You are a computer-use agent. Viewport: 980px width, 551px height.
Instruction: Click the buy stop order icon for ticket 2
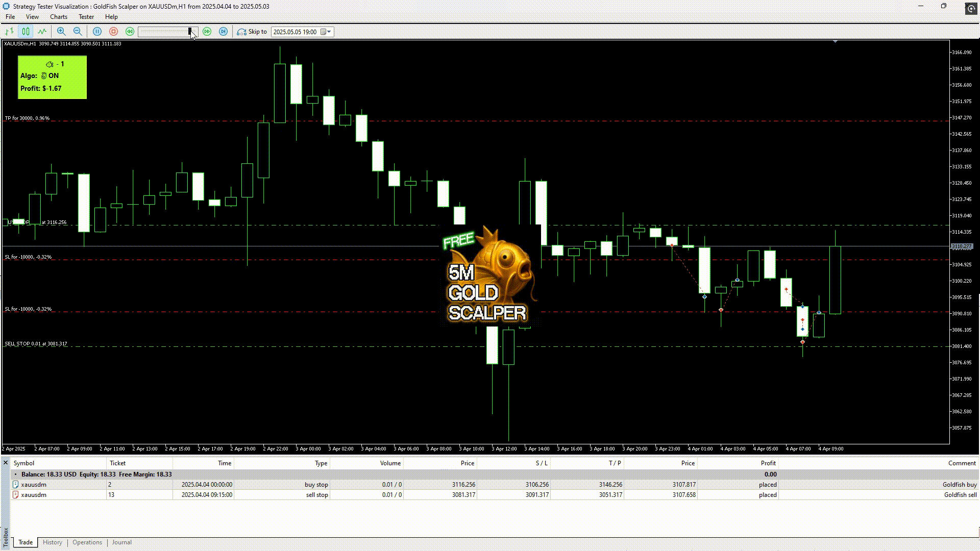[x=15, y=485]
